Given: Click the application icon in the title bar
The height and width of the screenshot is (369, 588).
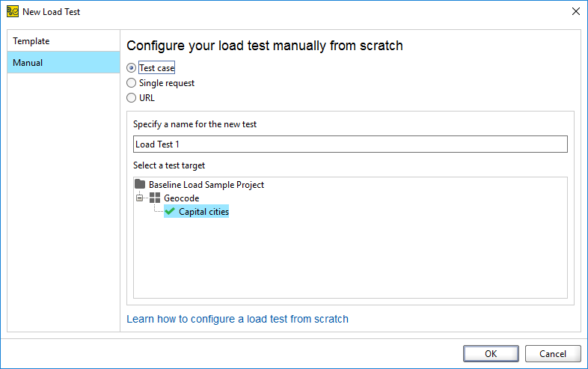Looking at the screenshot, I should (x=12, y=11).
